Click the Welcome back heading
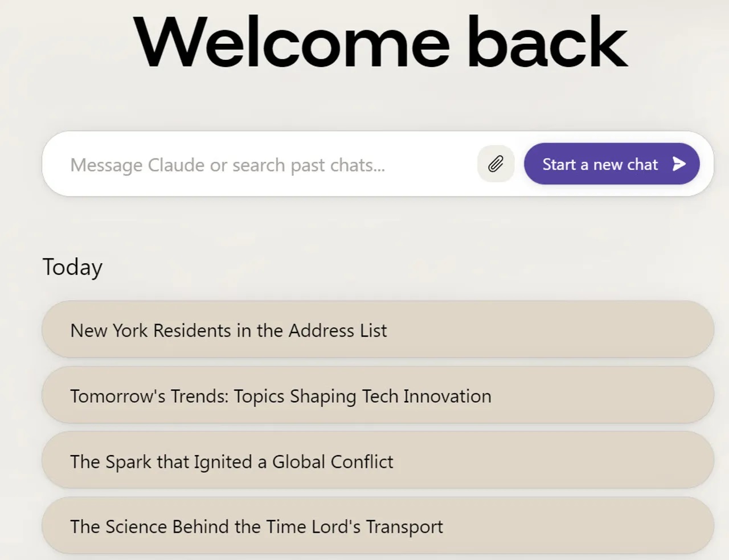Viewport: 729px width, 560px height. coord(380,42)
